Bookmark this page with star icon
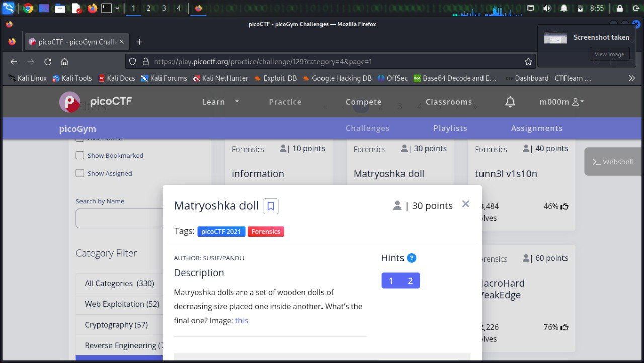644x363 pixels. 528,62
